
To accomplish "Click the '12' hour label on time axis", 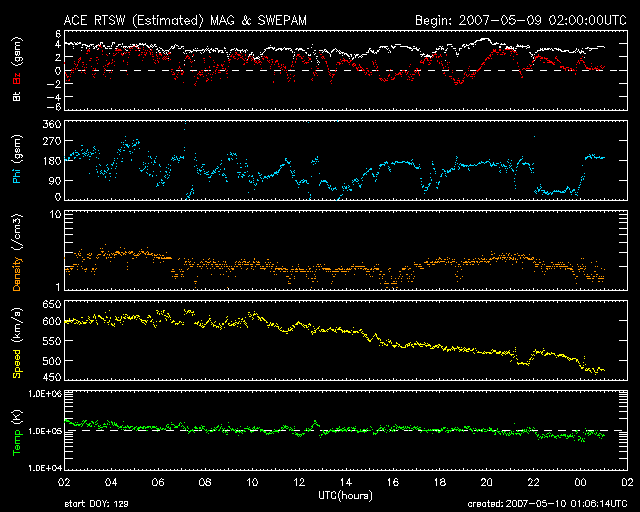I will 299,482.
